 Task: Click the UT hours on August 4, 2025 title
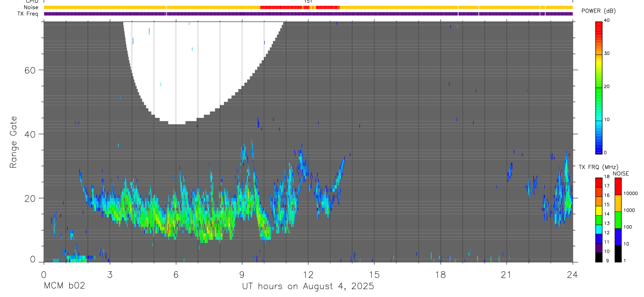coord(308,287)
